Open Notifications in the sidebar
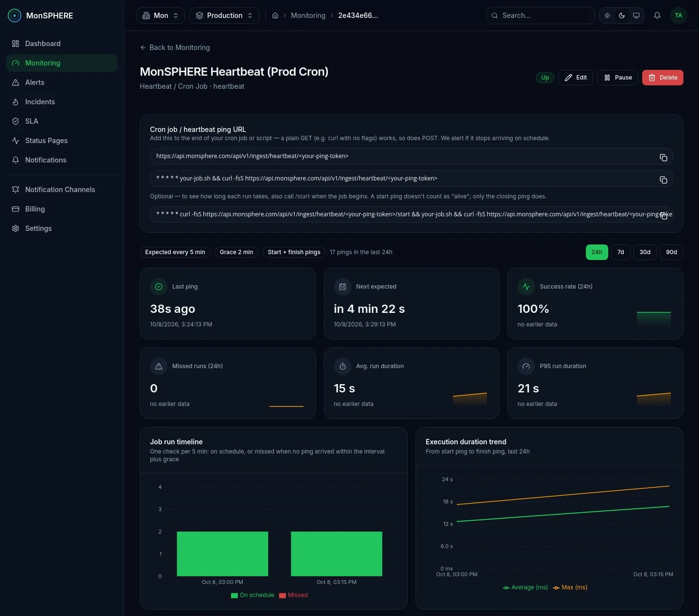The width and height of the screenshot is (699, 616). click(62, 160)
